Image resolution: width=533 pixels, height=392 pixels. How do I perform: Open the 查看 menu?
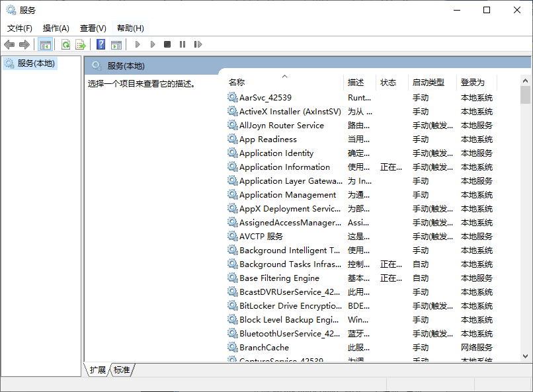tap(93, 28)
